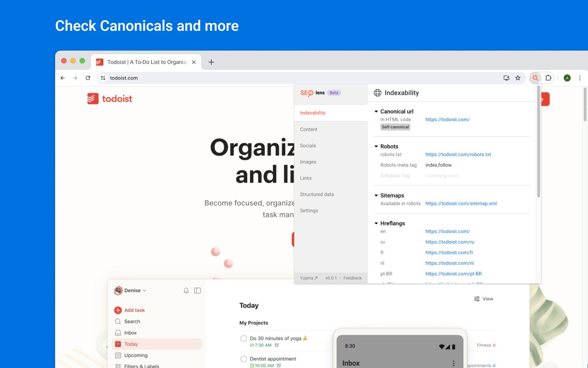Open the ru hreflang link
This screenshot has width=588, height=368.
click(x=450, y=242)
